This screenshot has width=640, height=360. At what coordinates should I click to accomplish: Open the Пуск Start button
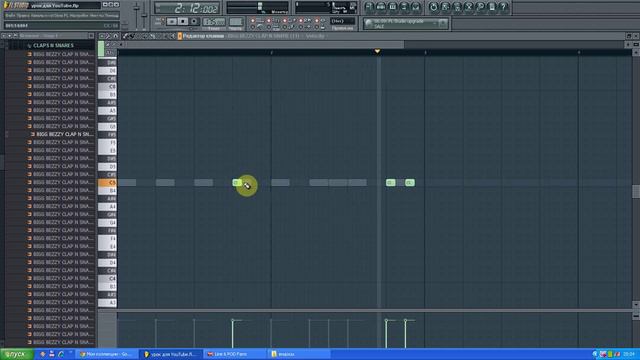17,354
